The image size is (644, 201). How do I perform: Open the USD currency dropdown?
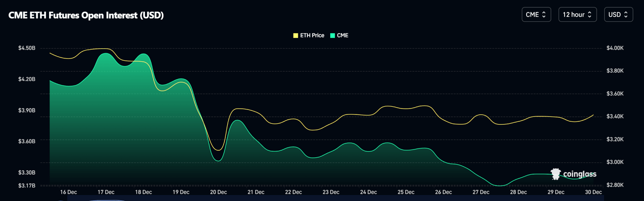[x=618, y=15]
